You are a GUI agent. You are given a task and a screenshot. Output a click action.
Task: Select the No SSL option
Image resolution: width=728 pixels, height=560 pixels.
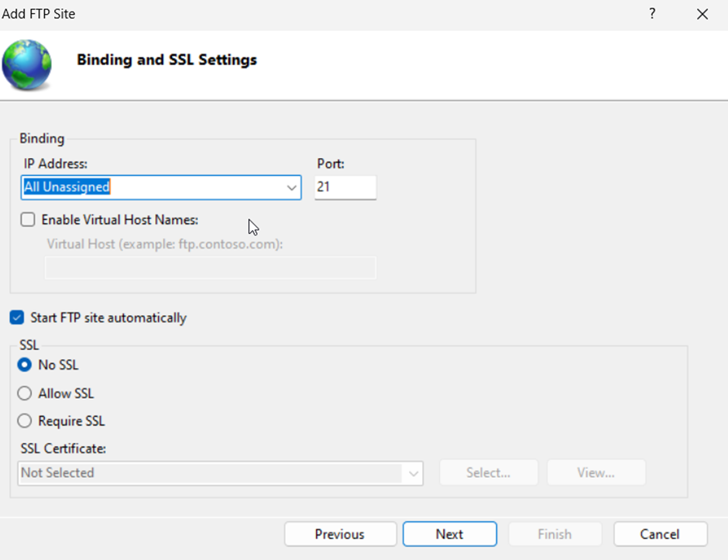(x=25, y=365)
